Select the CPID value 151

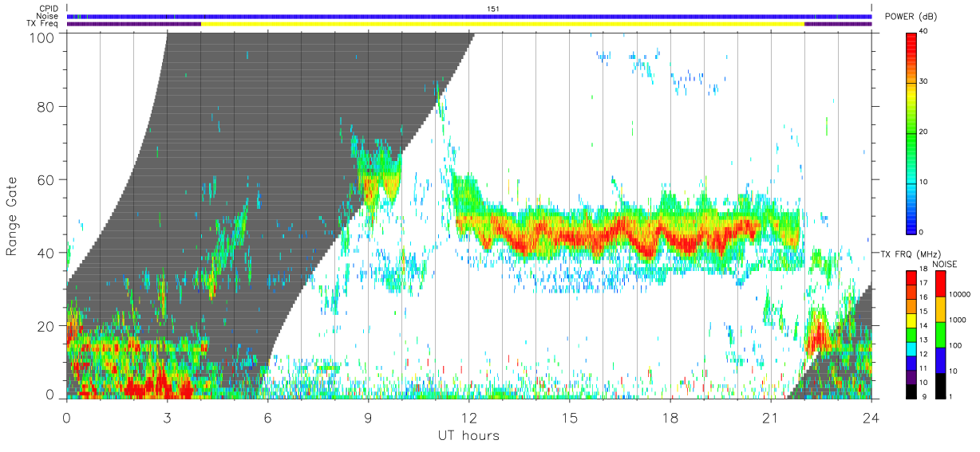coord(492,9)
